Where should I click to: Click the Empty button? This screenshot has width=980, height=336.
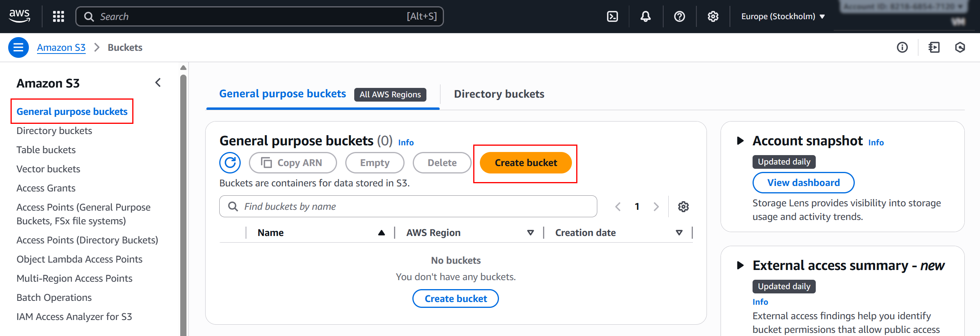coord(375,163)
